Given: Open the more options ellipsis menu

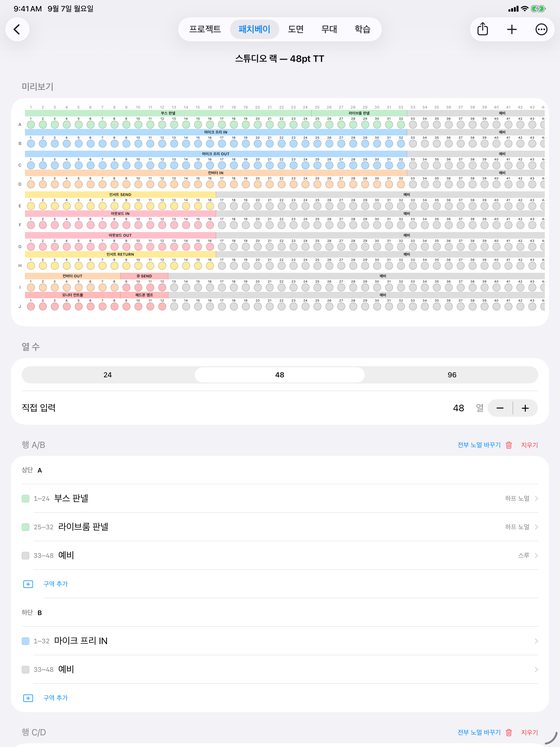Looking at the screenshot, I should (541, 30).
